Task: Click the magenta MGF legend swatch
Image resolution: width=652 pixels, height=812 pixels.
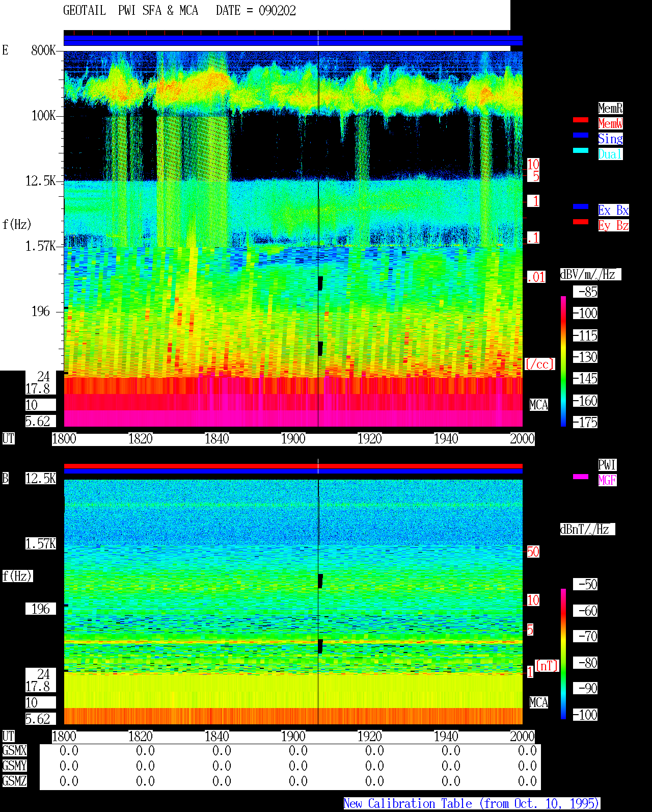Action: pyautogui.click(x=581, y=477)
